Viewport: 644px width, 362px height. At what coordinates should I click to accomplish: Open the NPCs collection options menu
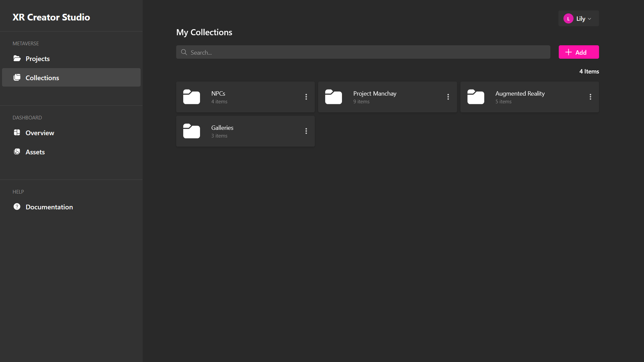pyautogui.click(x=306, y=97)
